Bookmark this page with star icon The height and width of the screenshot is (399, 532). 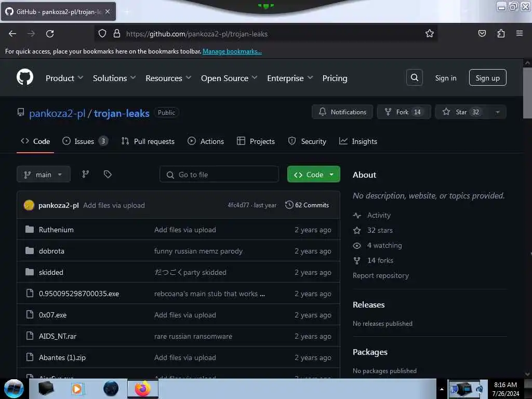pyautogui.click(x=429, y=33)
